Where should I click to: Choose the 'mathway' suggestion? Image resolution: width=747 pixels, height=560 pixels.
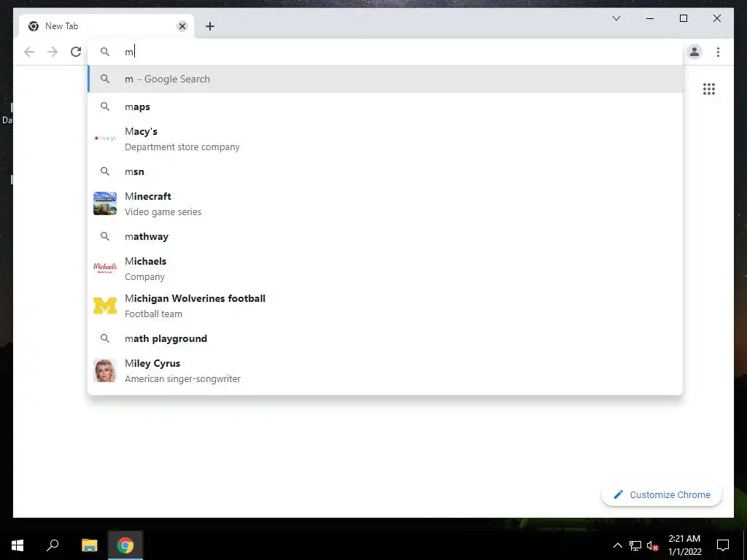tap(385, 237)
